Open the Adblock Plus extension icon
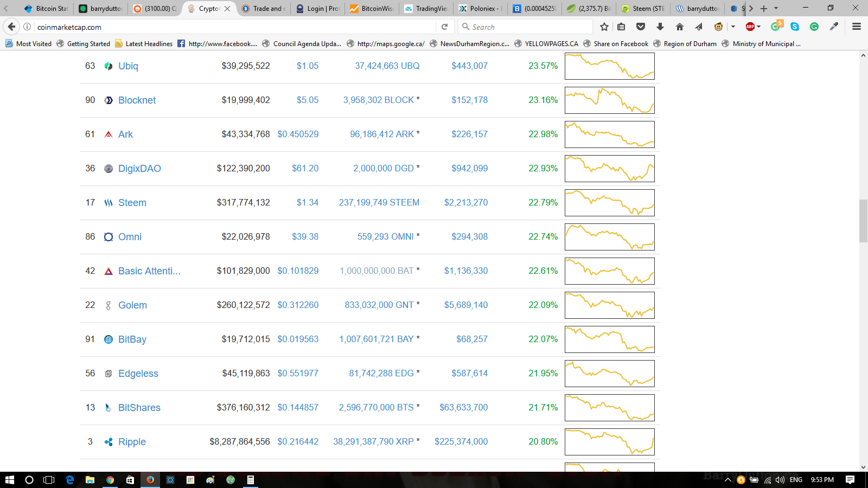868x488 pixels. pos(750,27)
